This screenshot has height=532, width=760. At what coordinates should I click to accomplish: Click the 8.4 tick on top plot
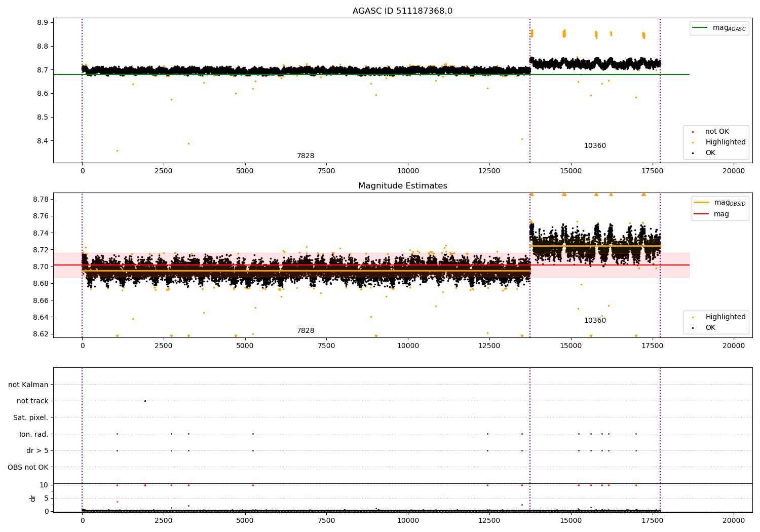[x=43, y=141]
